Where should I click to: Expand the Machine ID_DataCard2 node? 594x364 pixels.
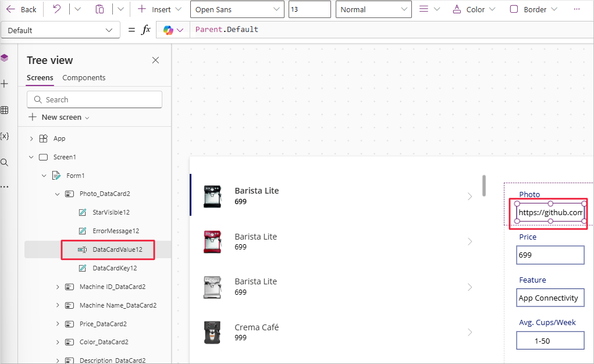click(58, 287)
